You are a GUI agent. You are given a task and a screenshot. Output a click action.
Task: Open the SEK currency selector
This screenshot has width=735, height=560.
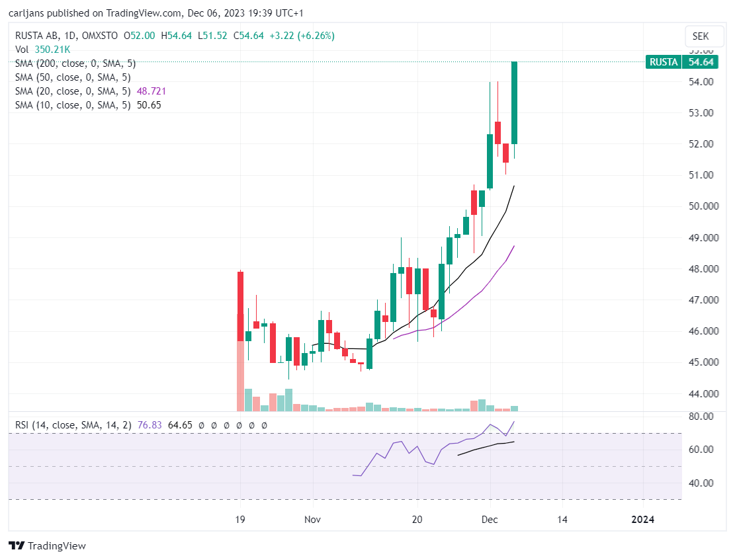(x=701, y=36)
